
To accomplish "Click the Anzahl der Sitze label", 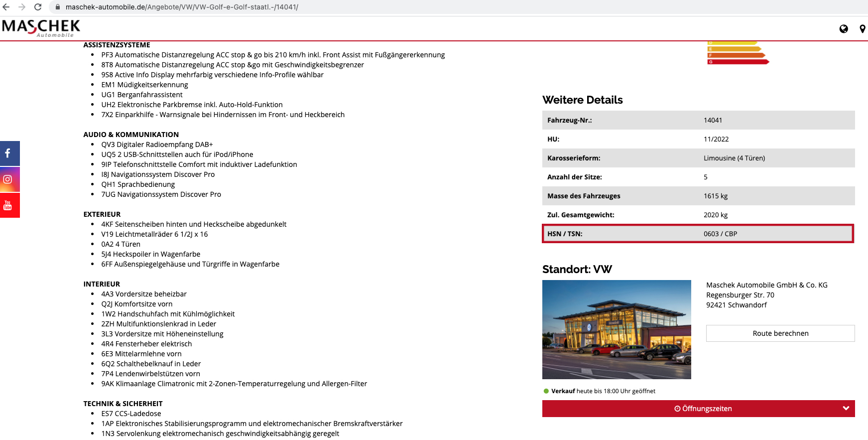I will click(575, 177).
